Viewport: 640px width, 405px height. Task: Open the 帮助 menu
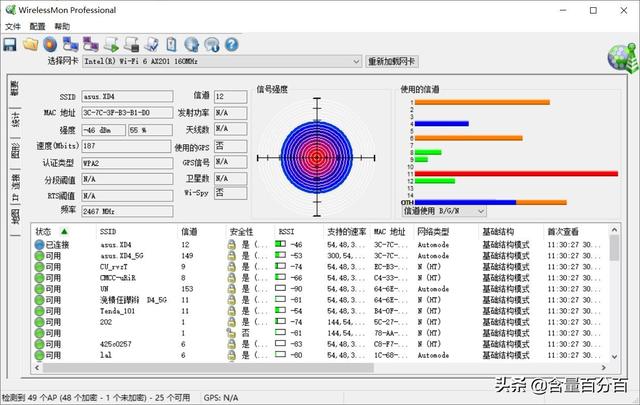(62, 27)
